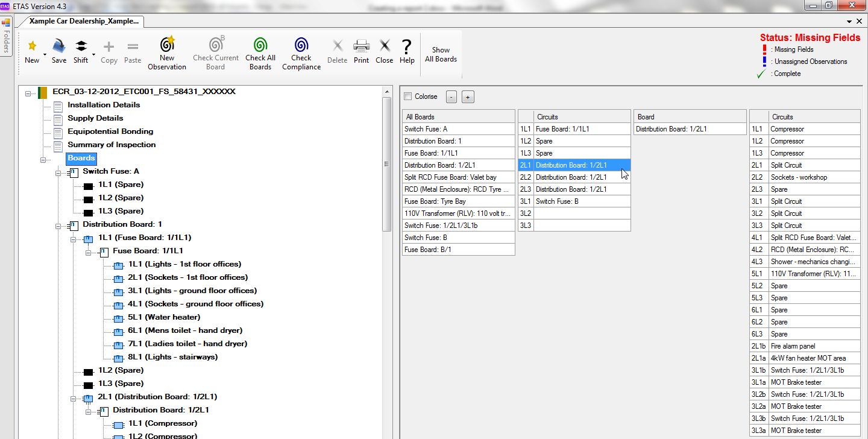Select Supply Details in the tree

(95, 118)
